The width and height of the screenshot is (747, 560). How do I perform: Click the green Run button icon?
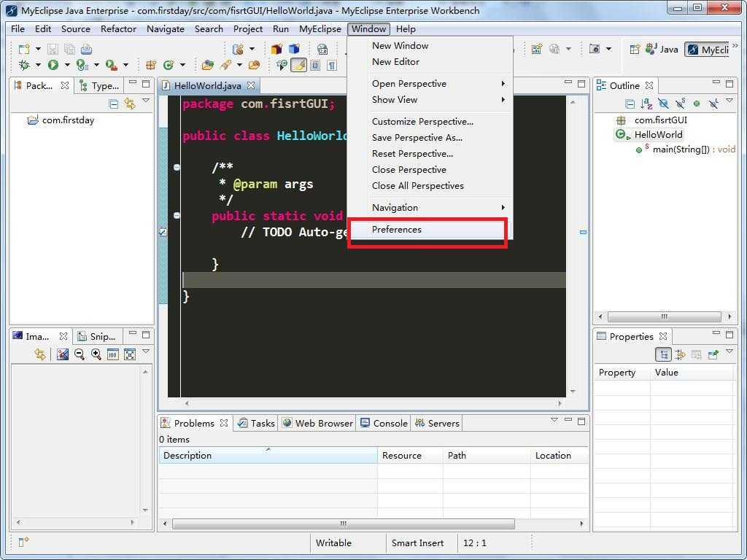click(x=53, y=65)
